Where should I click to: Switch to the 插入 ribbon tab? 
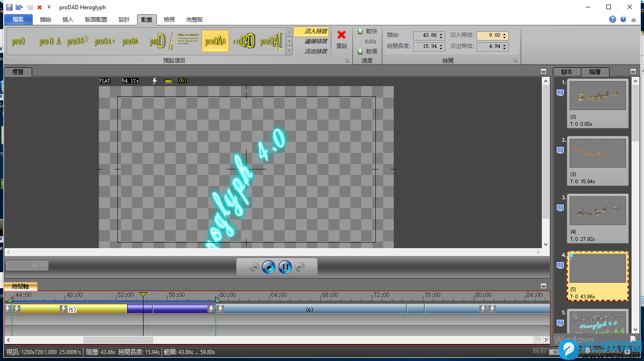pos(68,19)
